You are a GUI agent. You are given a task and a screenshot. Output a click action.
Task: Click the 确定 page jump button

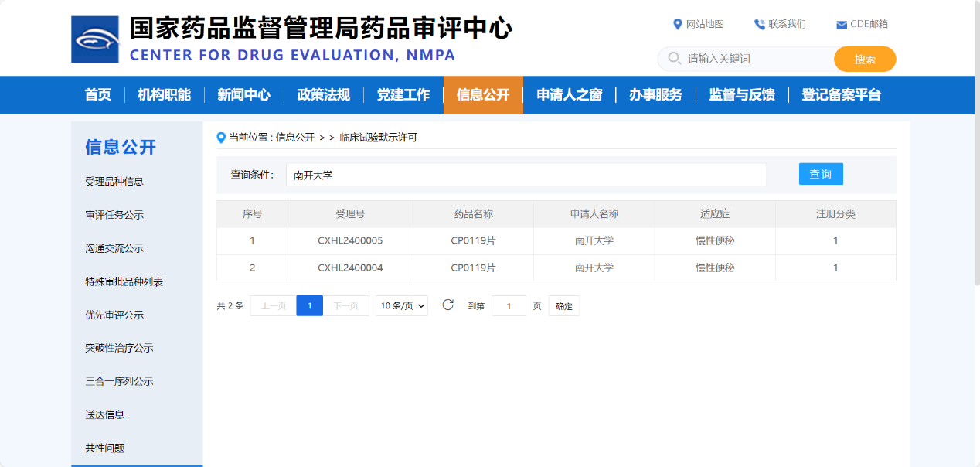(x=564, y=306)
